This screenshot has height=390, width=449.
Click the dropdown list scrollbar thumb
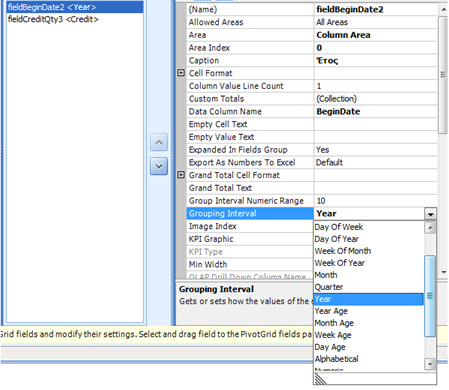pyautogui.click(x=430, y=296)
